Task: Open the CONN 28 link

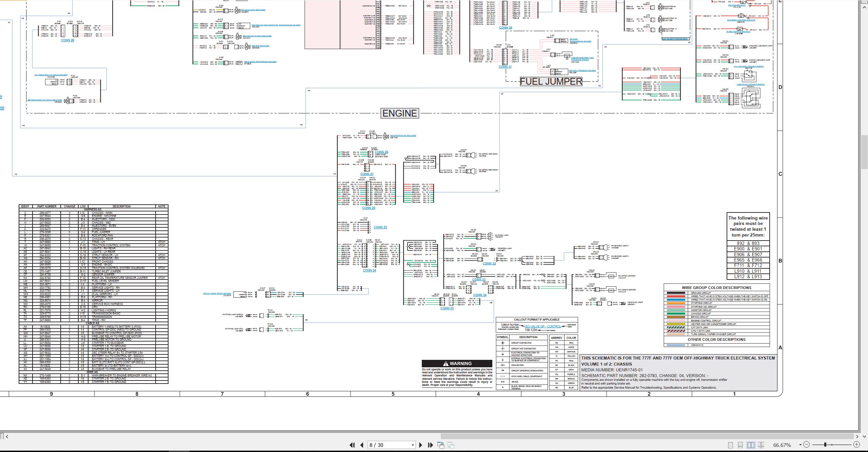Action: (381, 152)
